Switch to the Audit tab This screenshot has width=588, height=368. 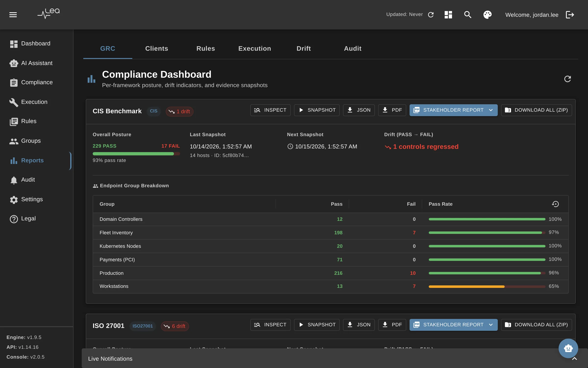click(353, 49)
